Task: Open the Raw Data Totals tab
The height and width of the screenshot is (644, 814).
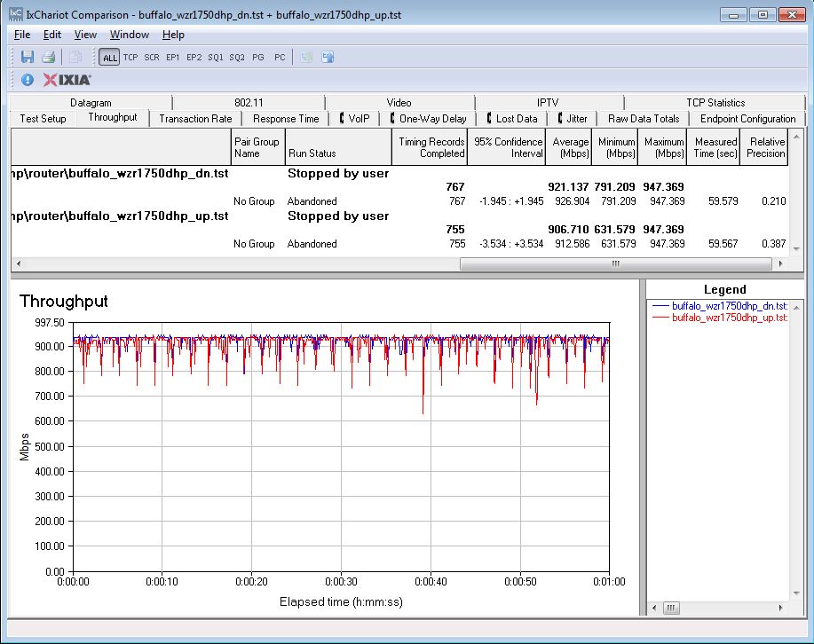Action: [644, 119]
